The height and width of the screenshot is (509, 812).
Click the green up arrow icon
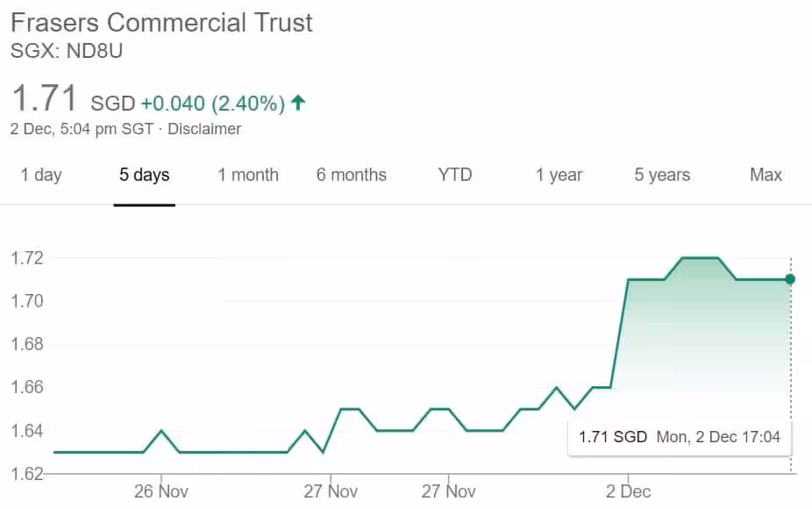coord(298,103)
